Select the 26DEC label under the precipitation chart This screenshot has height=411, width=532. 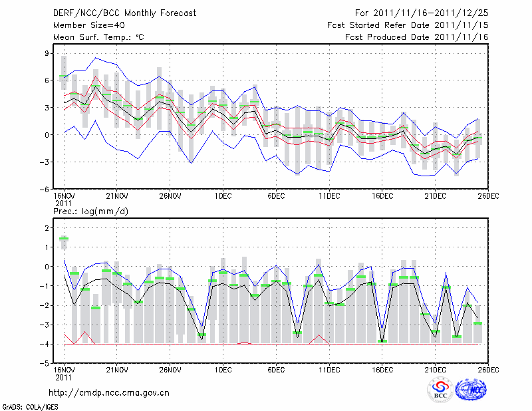point(488,370)
